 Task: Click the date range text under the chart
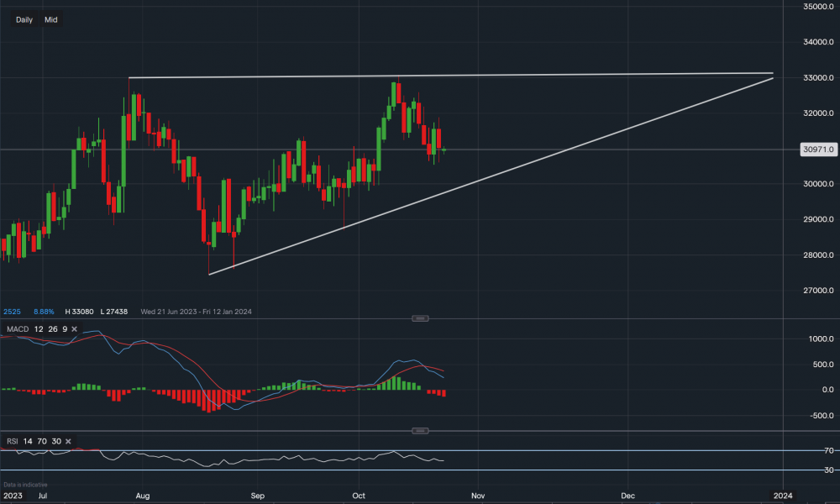tap(196, 312)
